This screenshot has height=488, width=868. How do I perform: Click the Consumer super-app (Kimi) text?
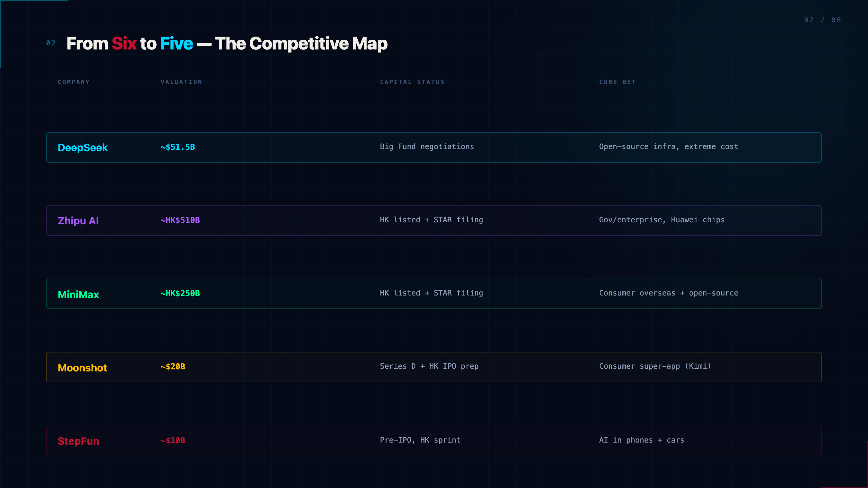pyautogui.click(x=655, y=366)
